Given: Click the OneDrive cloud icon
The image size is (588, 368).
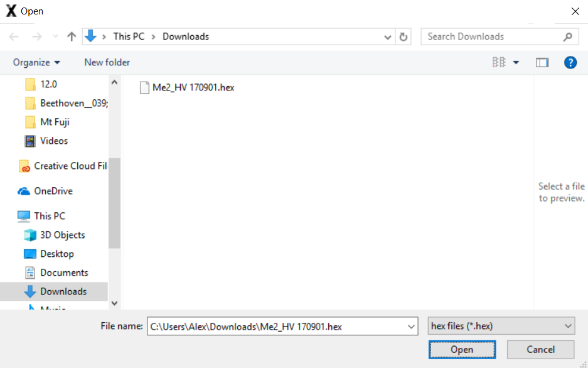Looking at the screenshot, I should 24,191.
